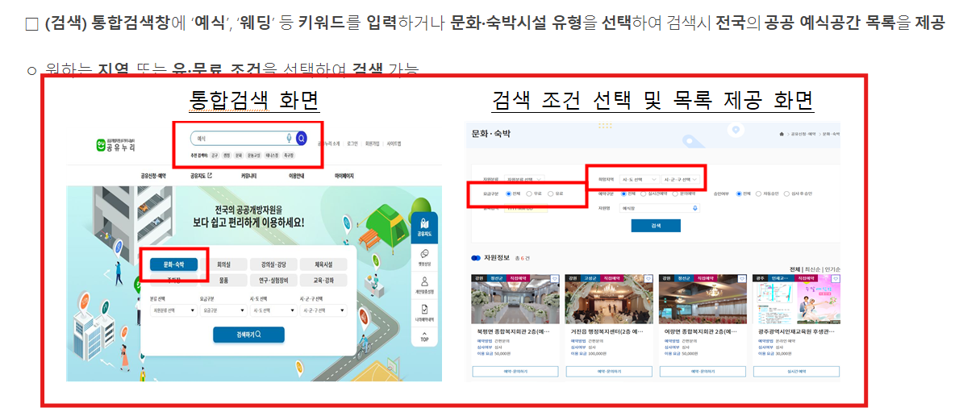
Task: Select the 자동승인 radio button
Action: [759, 194]
